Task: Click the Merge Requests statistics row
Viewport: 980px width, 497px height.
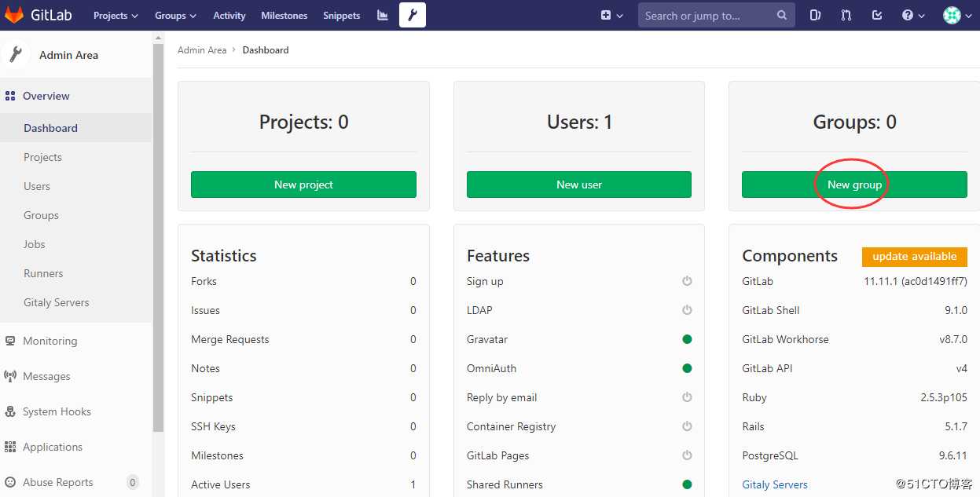Action: (x=303, y=339)
